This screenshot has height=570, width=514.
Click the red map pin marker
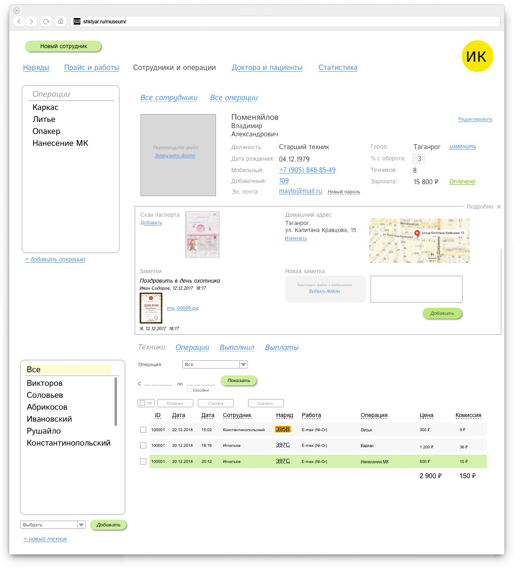pyautogui.click(x=417, y=234)
